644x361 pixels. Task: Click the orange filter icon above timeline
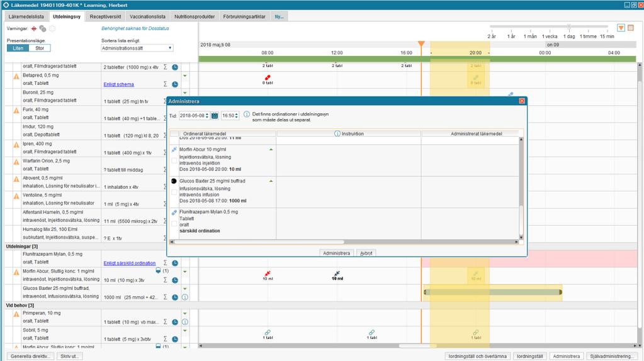pyautogui.click(x=621, y=28)
